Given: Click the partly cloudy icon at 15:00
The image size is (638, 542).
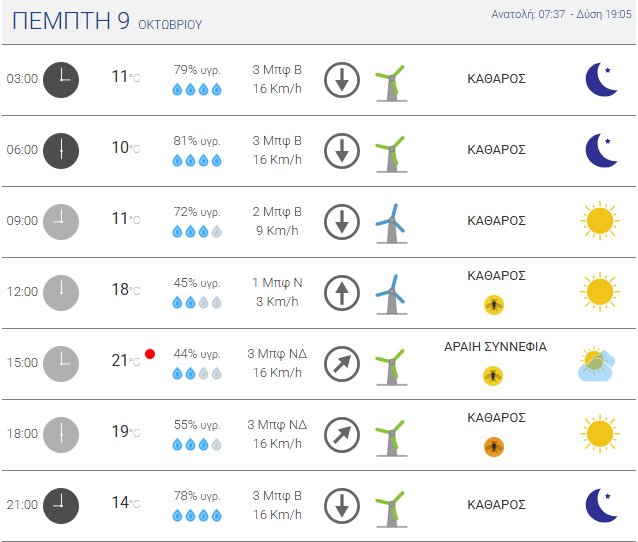Looking at the screenshot, I should 599,364.
